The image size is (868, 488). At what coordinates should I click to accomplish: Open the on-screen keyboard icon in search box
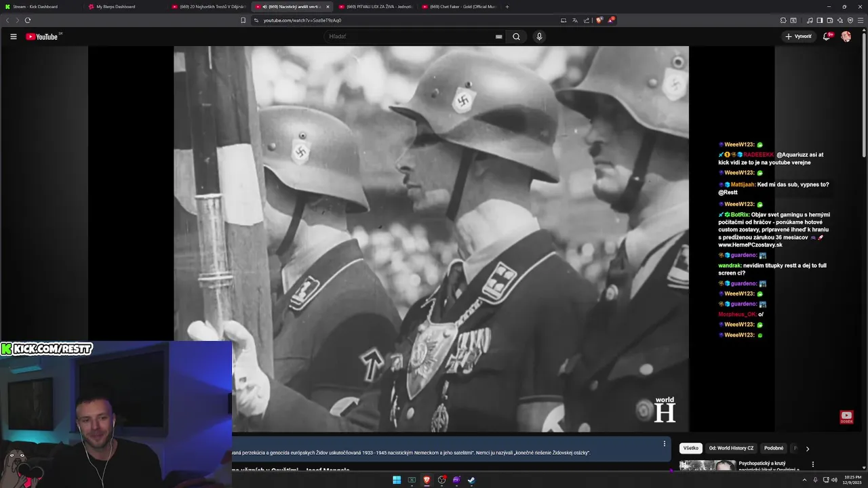pyautogui.click(x=498, y=37)
